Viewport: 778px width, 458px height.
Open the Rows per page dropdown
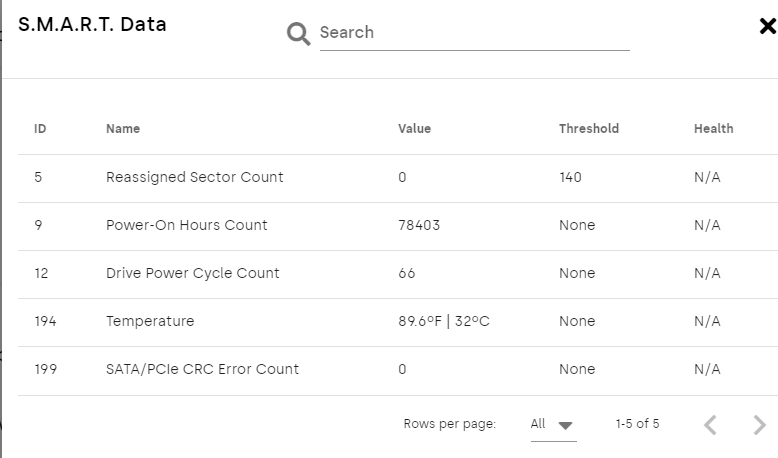pyautogui.click(x=553, y=424)
